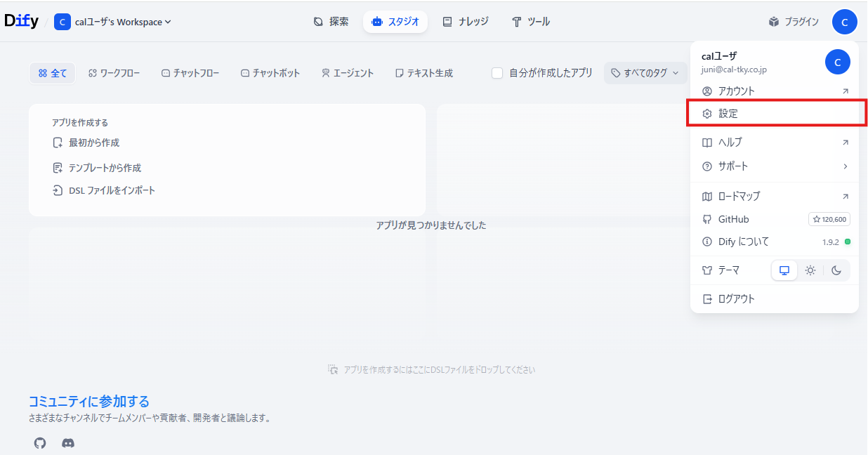This screenshot has height=455, width=868.
Task: Enable the 自分が作成したアプリ filter
Action: [497, 72]
